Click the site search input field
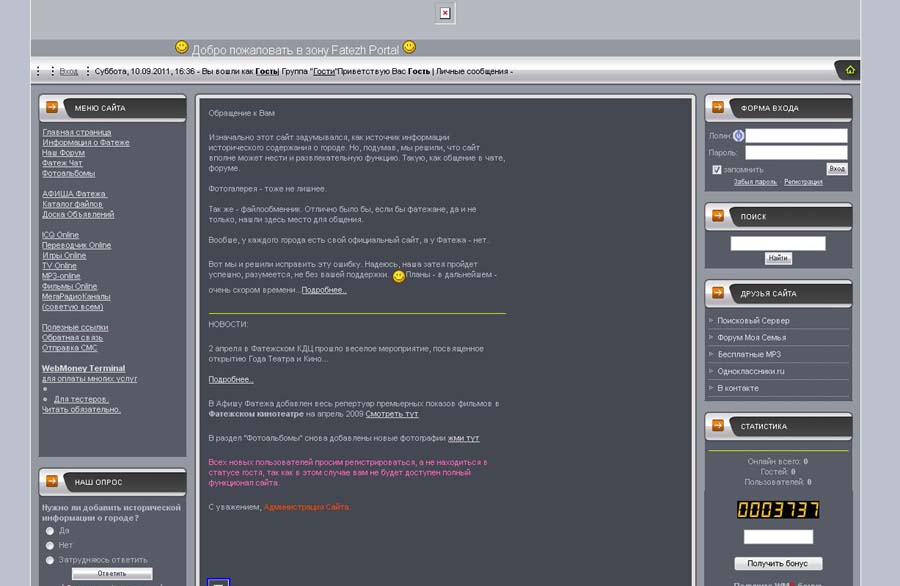Screen dimensions: 900x586 (778, 243)
